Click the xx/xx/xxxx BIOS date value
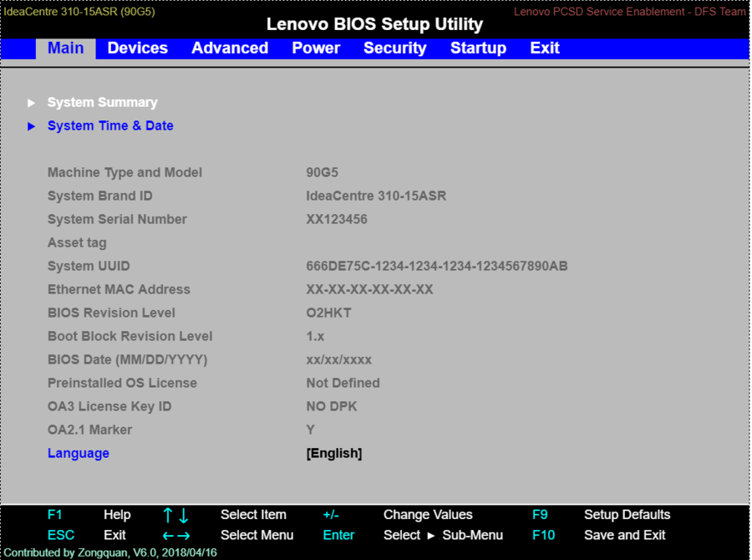The height and width of the screenshot is (560, 752). pos(338,360)
